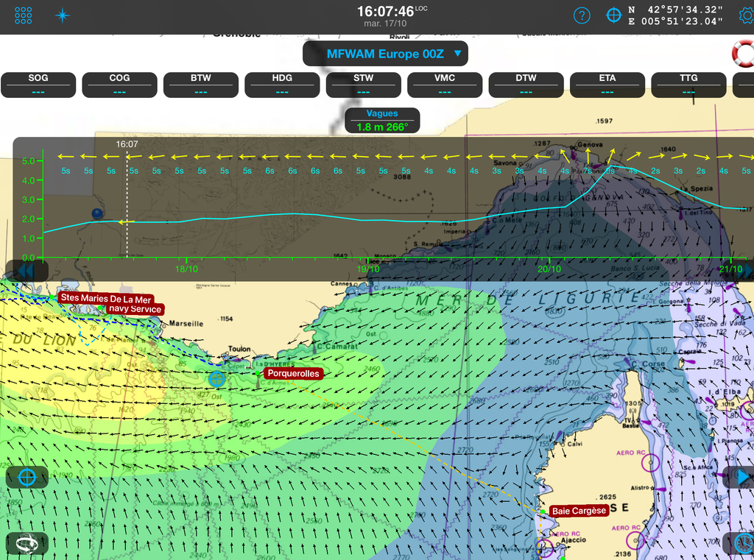
Task: Tap the VMC data field
Action: (x=444, y=85)
